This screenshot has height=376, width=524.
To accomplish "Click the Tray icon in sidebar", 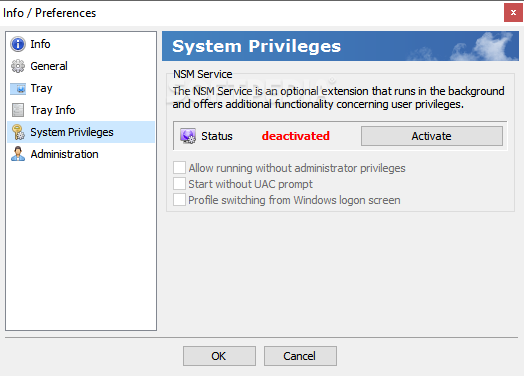I will pos(18,89).
